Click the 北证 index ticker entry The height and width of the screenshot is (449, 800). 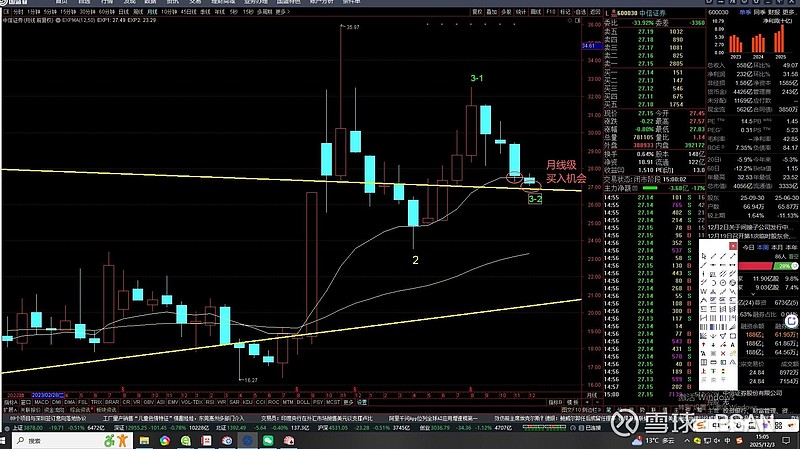click(x=263, y=428)
